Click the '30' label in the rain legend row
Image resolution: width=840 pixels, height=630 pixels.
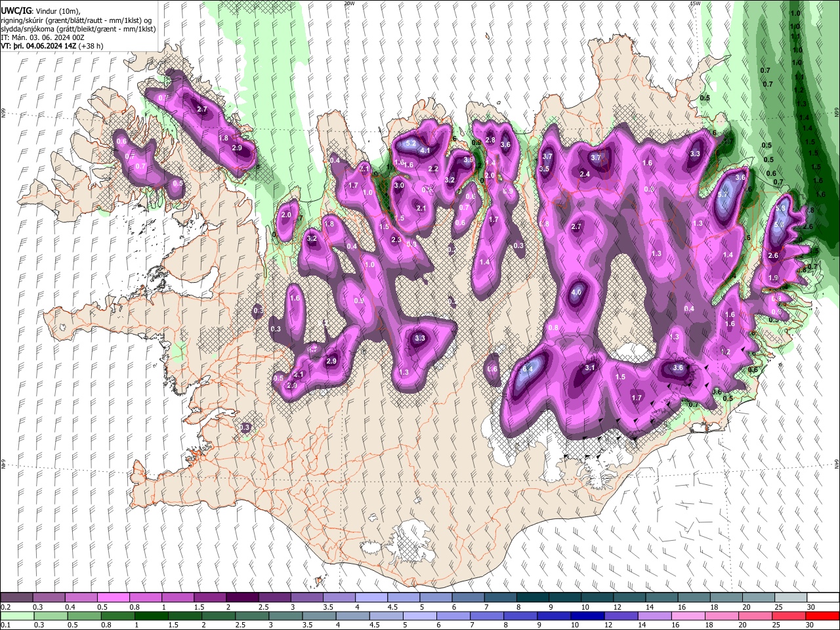click(811, 625)
